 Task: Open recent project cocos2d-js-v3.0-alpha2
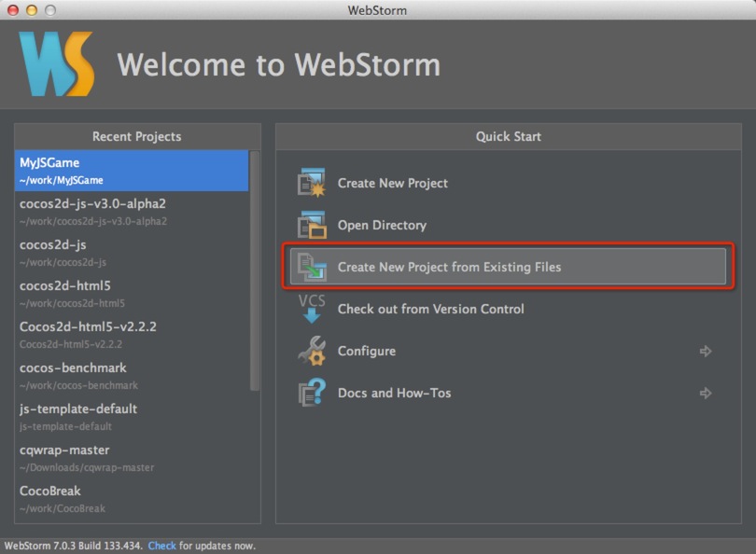click(x=132, y=212)
